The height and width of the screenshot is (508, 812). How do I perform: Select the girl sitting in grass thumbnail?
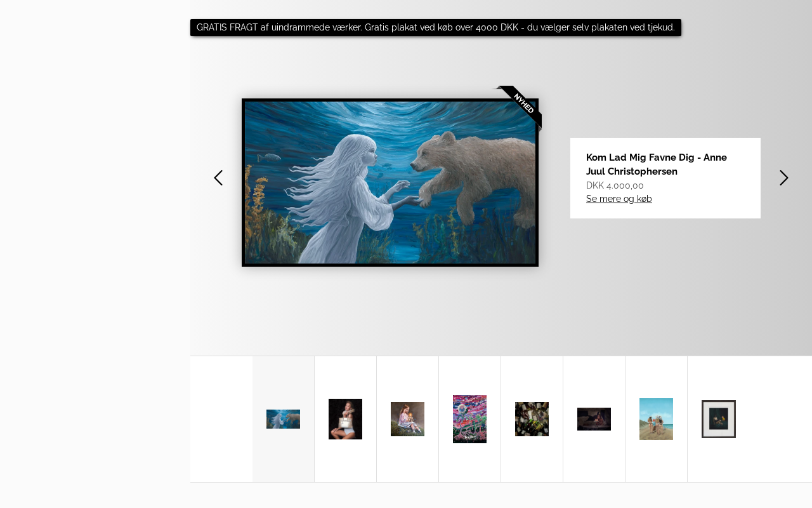coord(407,419)
